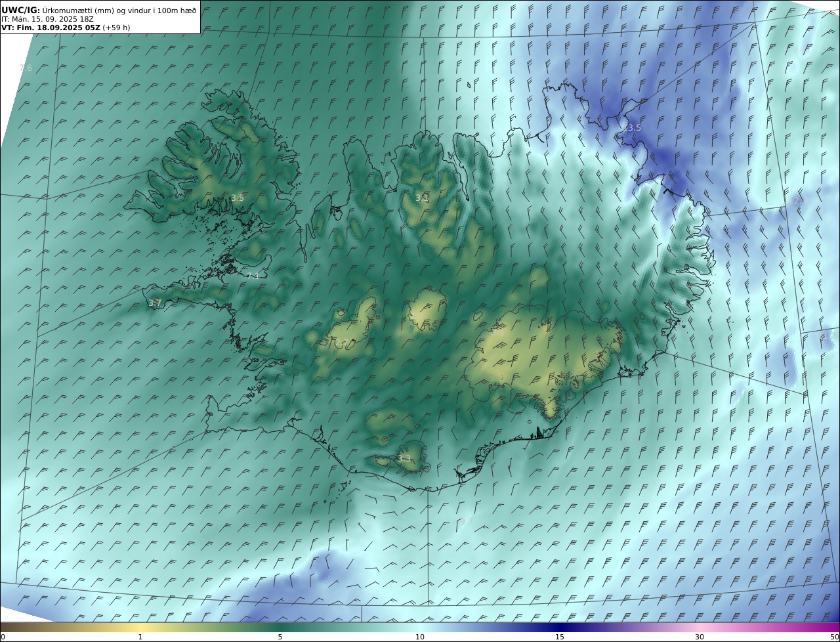Click the '(+59 h)' forecast offset text
The height and width of the screenshot is (642, 840).
click(116, 28)
